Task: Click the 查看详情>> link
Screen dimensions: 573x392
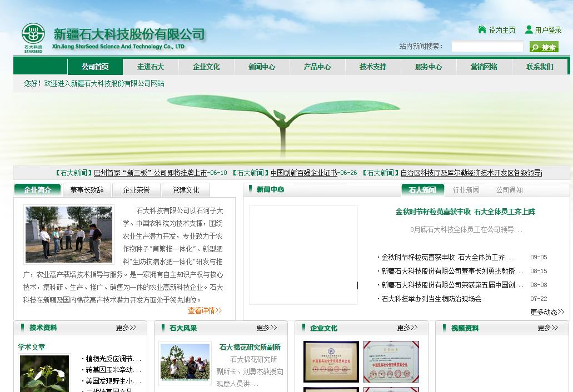Action: click(205, 310)
